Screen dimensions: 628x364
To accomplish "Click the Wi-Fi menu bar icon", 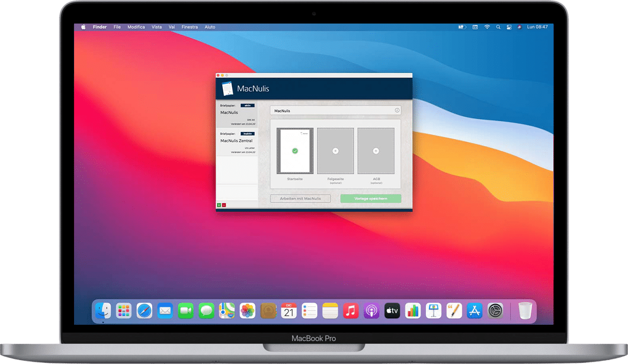I will coord(487,27).
